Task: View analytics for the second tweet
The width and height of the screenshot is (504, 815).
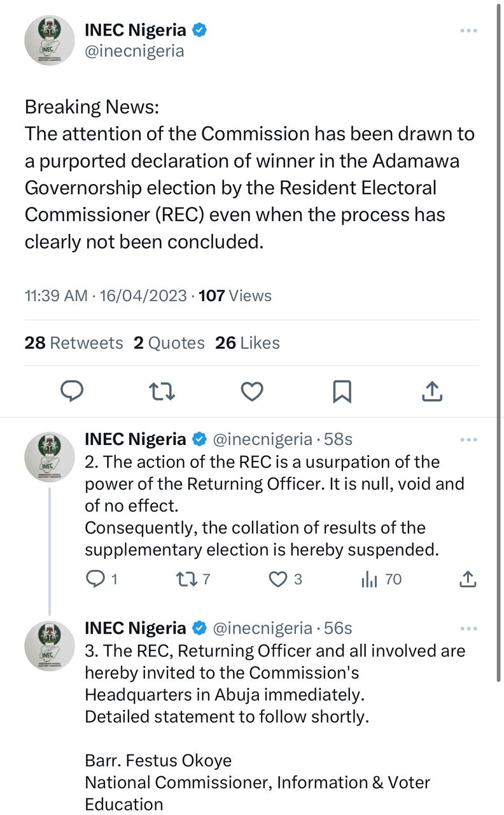Action: (x=371, y=579)
